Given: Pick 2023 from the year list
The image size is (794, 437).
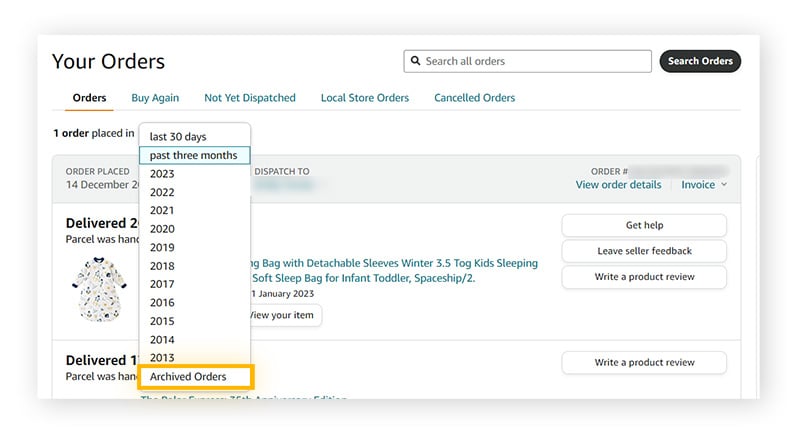Looking at the screenshot, I should tap(162, 174).
